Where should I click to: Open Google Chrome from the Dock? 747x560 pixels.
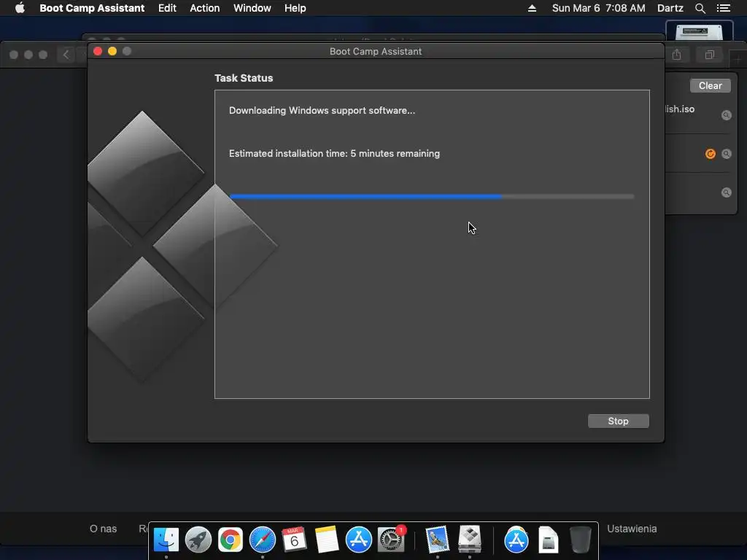pos(230,540)
